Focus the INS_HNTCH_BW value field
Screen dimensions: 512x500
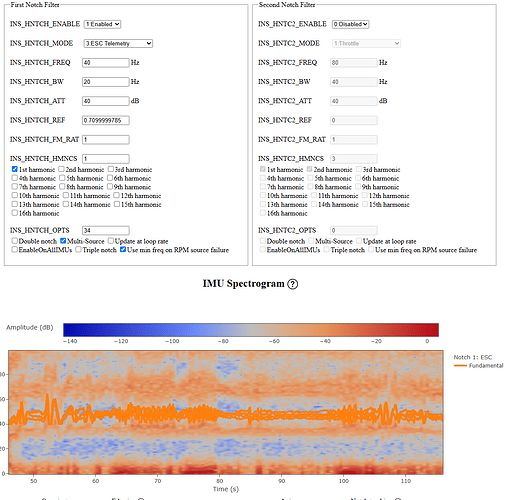[106, 82]
